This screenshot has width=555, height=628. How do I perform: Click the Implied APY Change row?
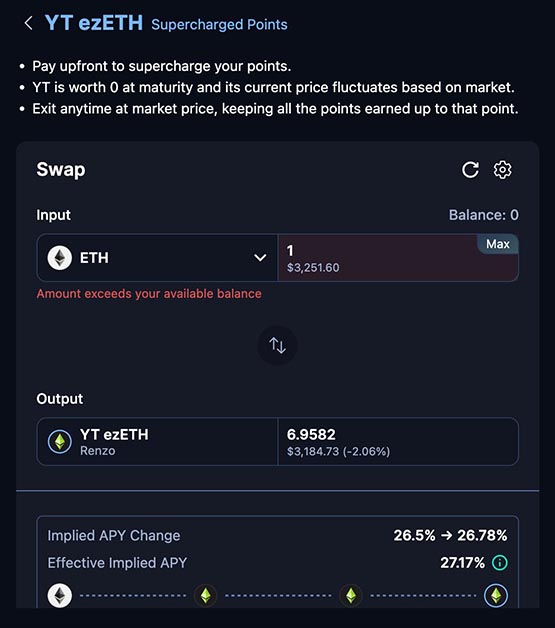278,535
